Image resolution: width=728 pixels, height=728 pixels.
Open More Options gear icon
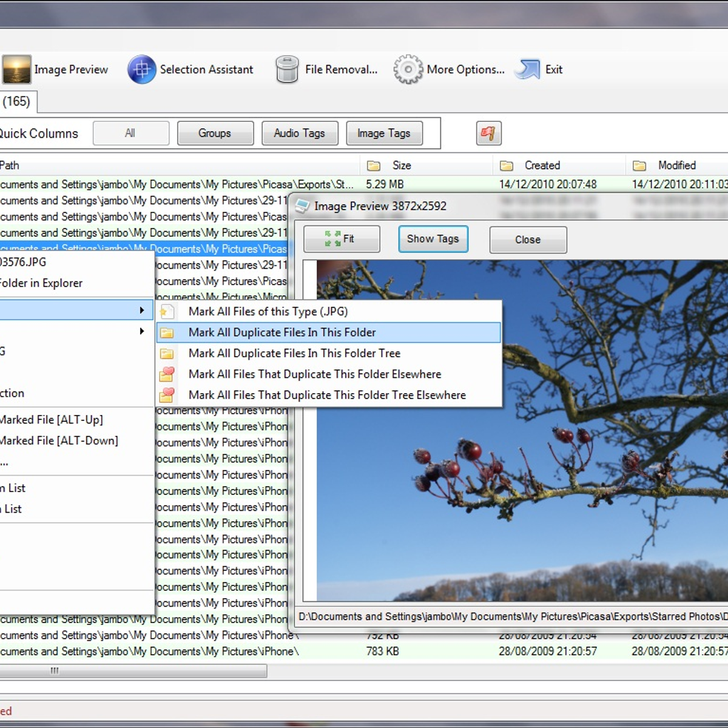(x=408, y=70)
